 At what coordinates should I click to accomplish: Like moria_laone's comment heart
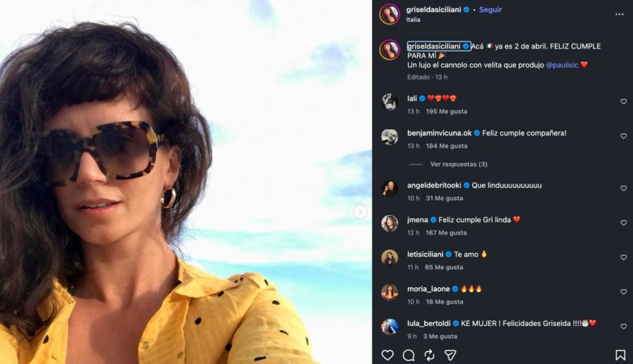tap(623, 292)
